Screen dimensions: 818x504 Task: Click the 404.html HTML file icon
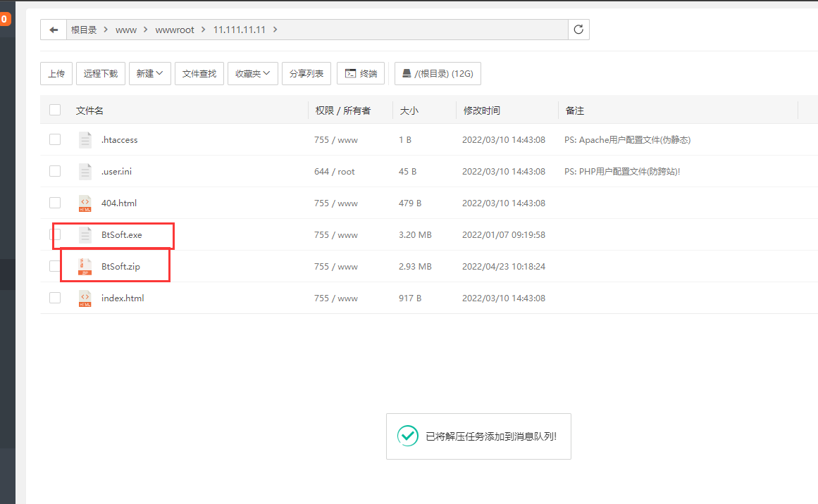point(85,203)
